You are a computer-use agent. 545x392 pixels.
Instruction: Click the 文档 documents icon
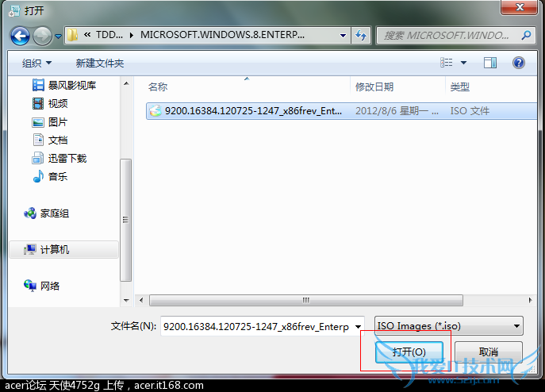(x=38, y=140)
